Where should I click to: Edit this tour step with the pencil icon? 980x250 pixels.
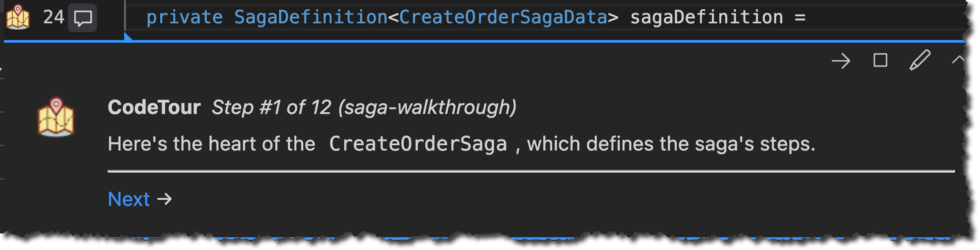(920, 60)
